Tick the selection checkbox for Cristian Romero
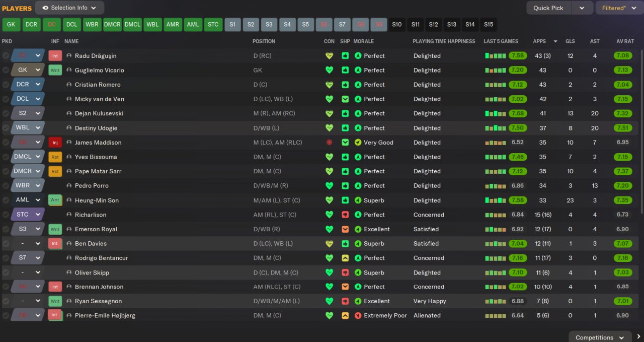 6,85
